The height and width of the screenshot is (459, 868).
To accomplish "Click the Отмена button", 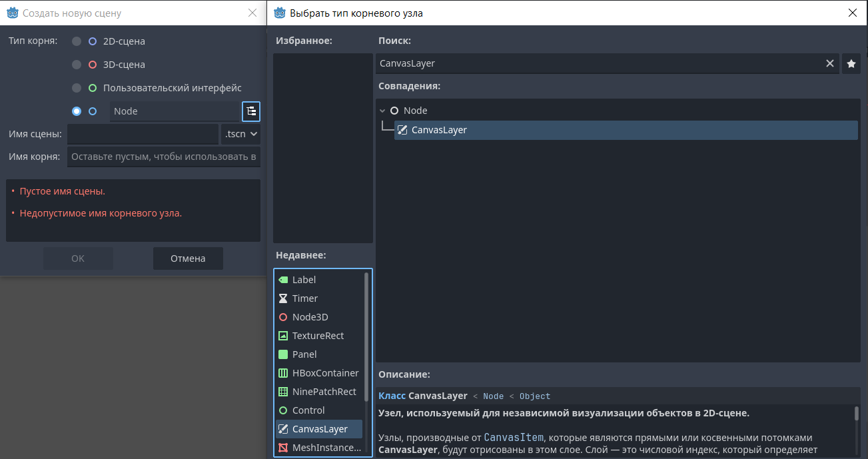I will (188, 258).
